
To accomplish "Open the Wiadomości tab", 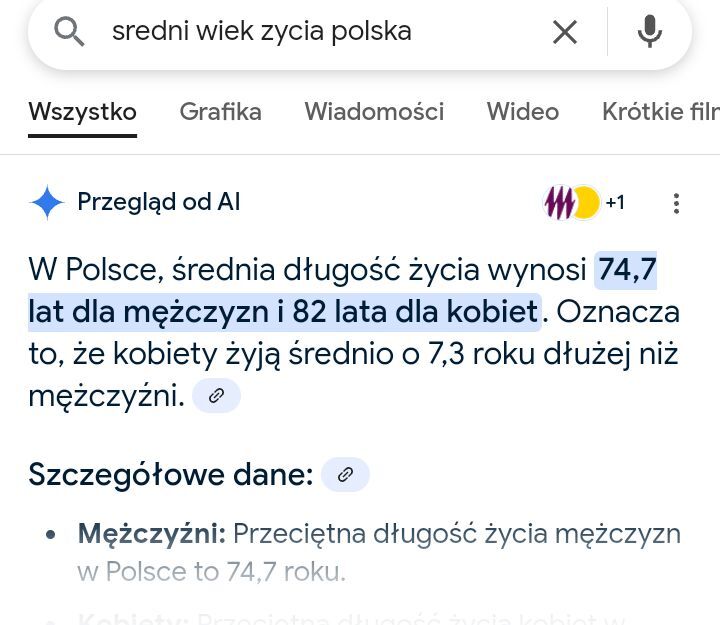I will click(x=374, y=112).
